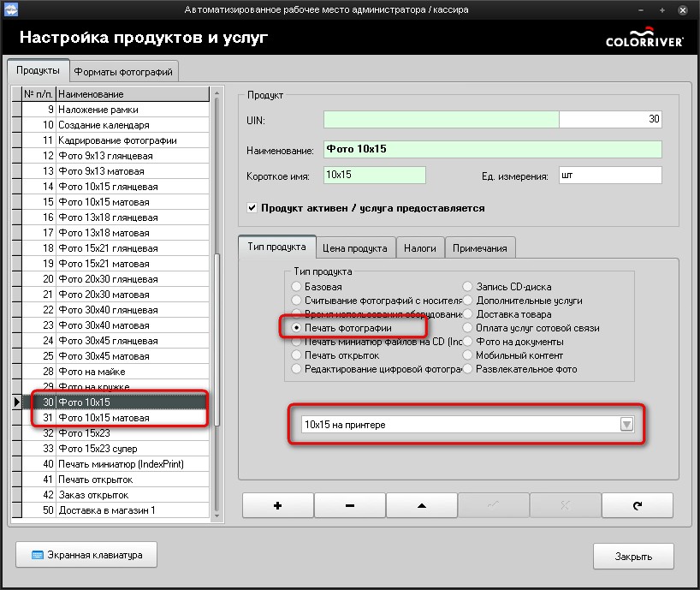The width and height of the screenshot is (700, 590).
Task: Click the grayed-out X cancel button
Action: point(565,505)
